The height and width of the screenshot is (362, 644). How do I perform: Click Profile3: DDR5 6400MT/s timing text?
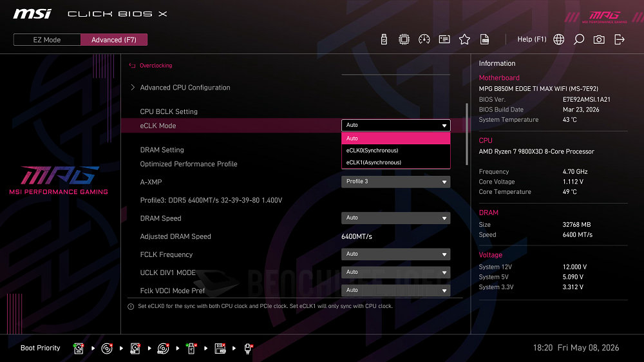coord(211,200)
